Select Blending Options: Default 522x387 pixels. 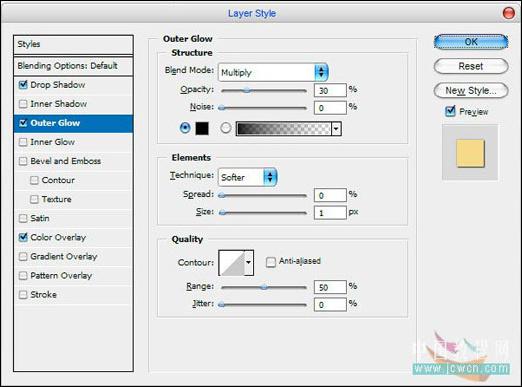click(x=73, y=66)
